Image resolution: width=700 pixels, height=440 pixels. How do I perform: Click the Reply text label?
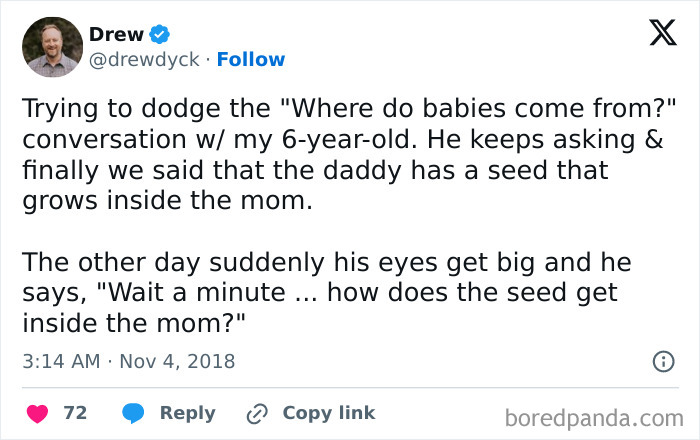[188, 413]
